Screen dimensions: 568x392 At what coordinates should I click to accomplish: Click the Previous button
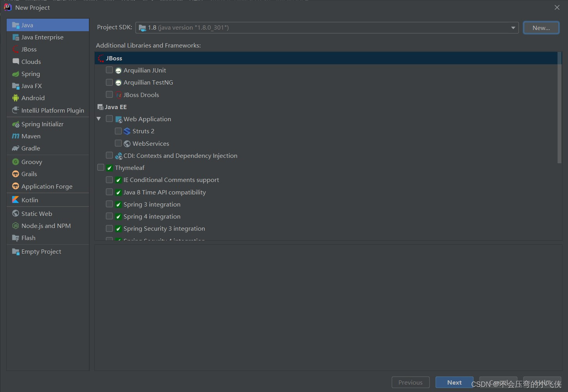point(411,382)
